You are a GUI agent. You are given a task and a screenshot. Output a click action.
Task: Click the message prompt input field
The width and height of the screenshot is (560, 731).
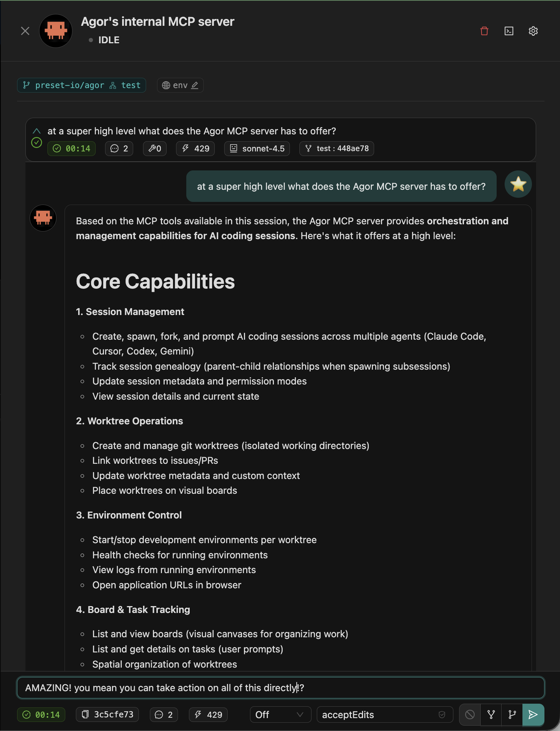[x=280, y=688]
